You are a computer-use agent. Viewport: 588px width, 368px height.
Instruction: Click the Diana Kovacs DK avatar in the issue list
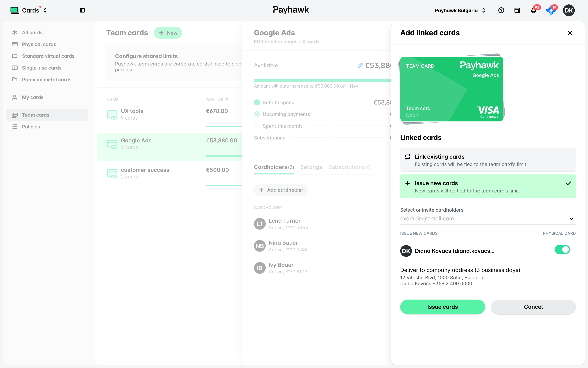tap(406, 251)
